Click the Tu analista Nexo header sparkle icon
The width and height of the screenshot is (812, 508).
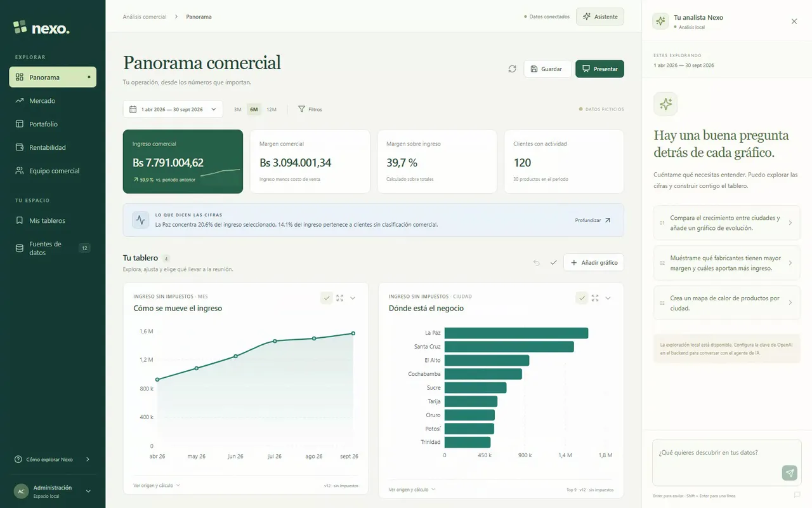pyautogui.click(x=660, y=21)
